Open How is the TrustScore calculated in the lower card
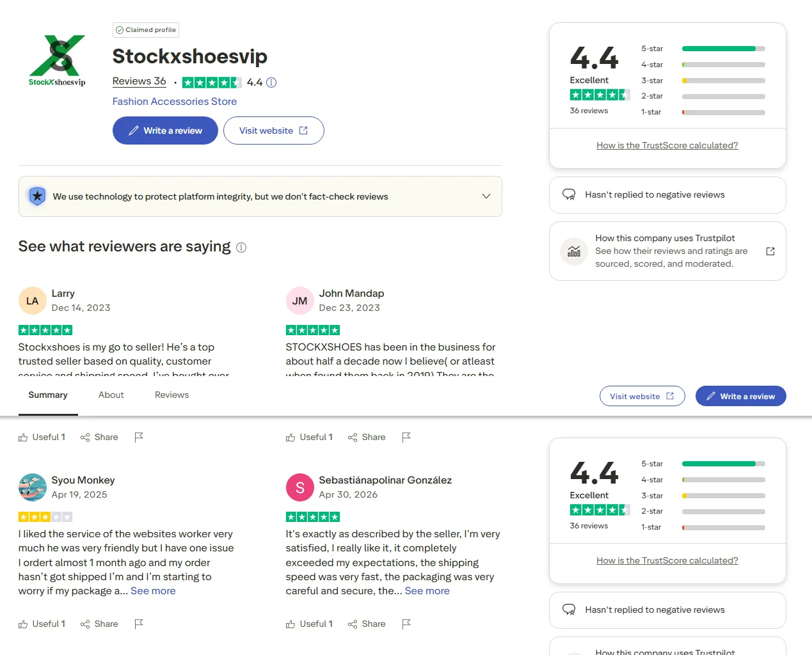 (x=667, y=560)
